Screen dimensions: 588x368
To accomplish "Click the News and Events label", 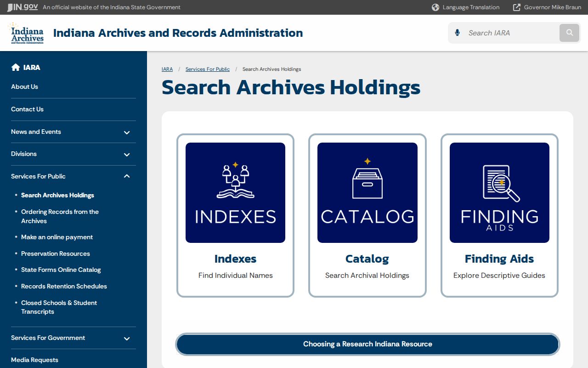I will click(36, 132).
